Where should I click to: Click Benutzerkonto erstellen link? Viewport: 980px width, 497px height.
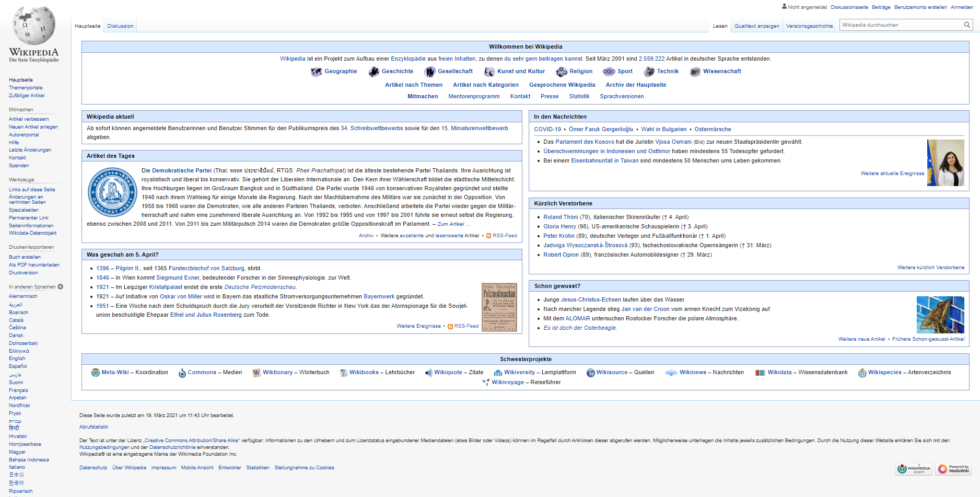pyautogui.click(x=920, y=7)
